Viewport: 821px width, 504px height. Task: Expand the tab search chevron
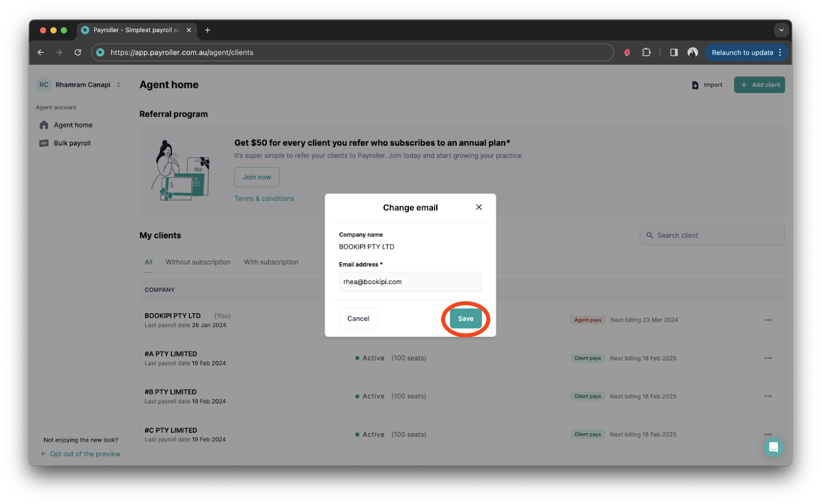pos(781,30)
